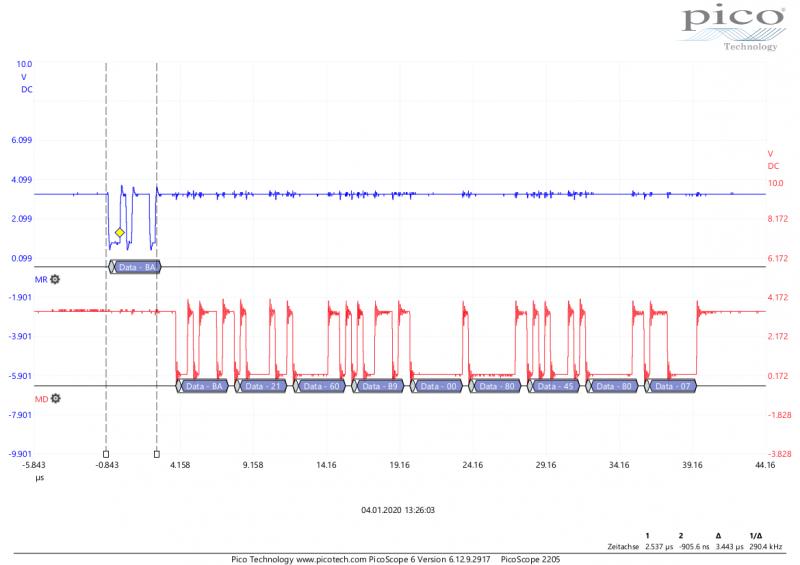Click the blue axis value -3.901

pyautogui.click(x=20, y=336)
